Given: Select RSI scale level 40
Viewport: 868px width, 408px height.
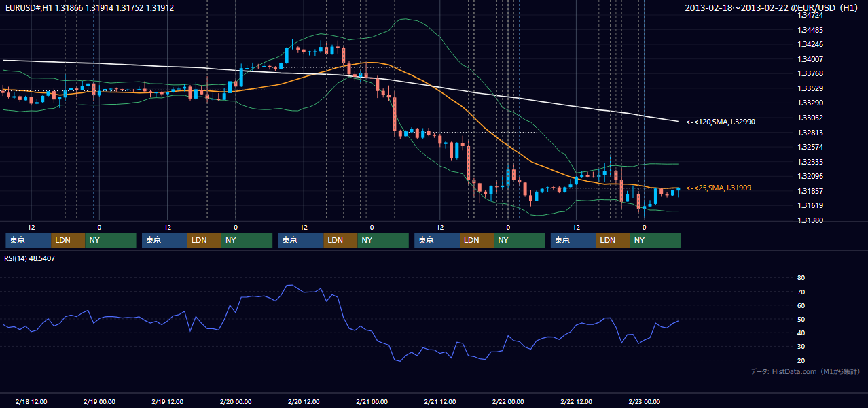Looking at the screenshot, I should click(801, 333).
